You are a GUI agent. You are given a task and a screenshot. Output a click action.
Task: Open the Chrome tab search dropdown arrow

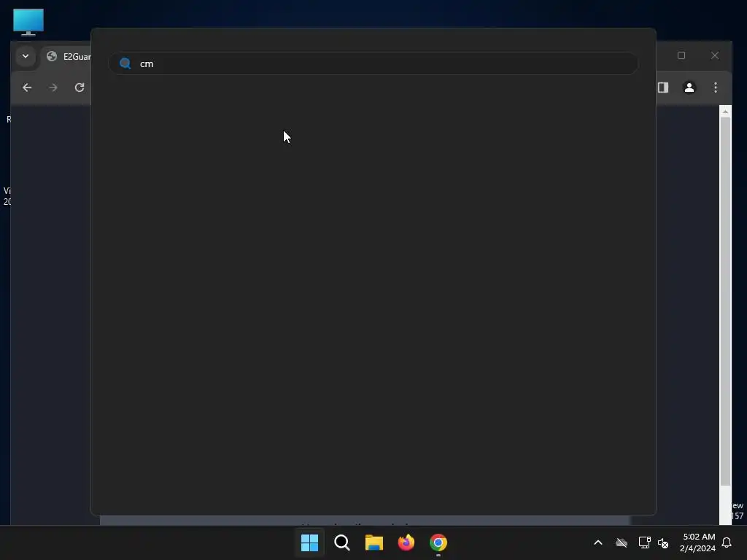point(26,56)
